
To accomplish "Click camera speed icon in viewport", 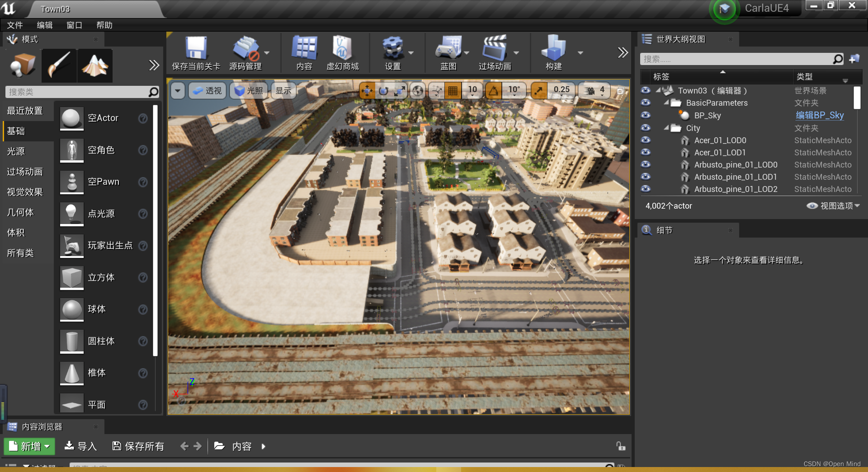I will point(590,91).
